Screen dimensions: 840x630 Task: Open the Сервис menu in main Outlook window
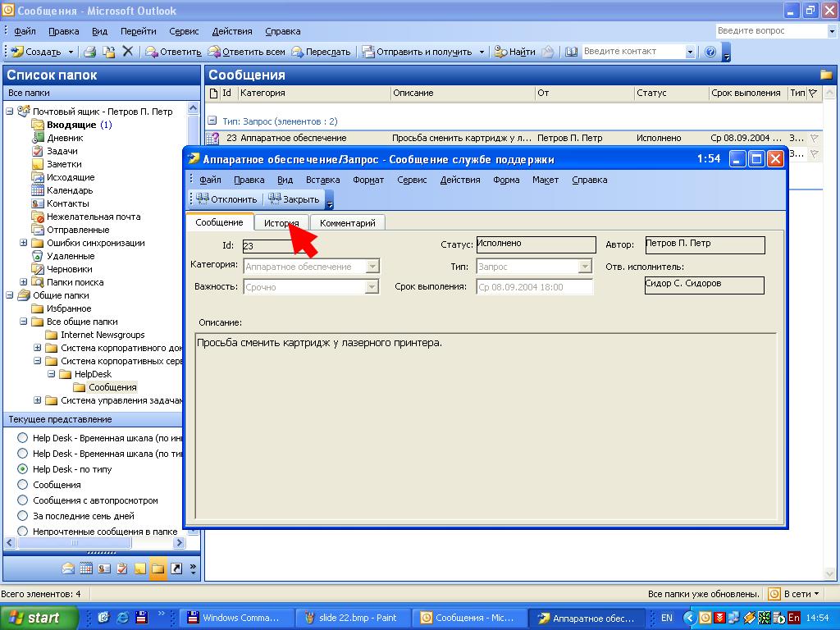(184, 31)
